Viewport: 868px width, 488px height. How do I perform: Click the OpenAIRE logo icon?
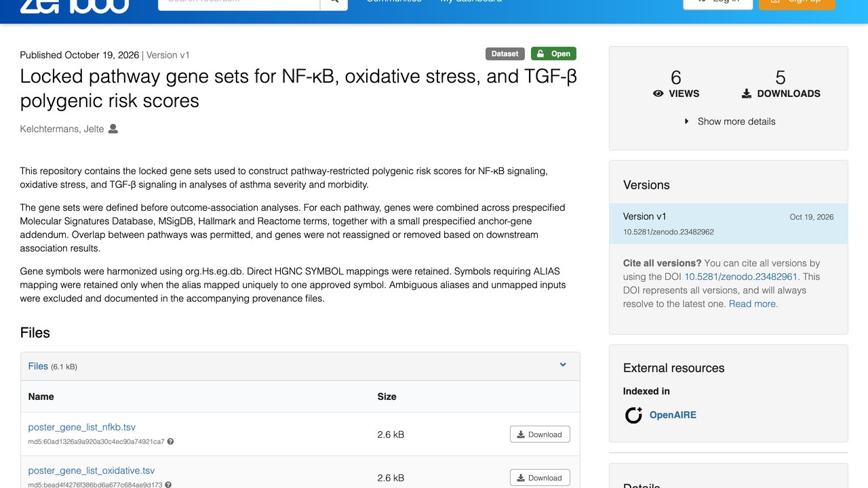pos(633,415)
